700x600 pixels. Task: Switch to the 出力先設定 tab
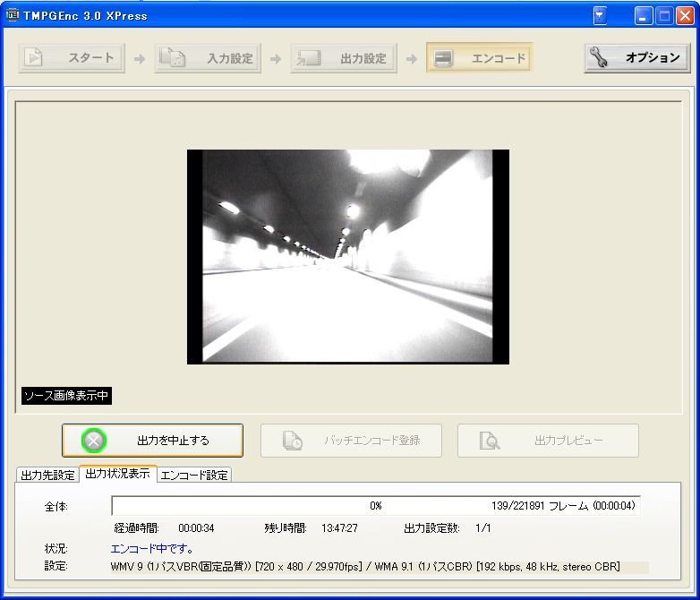click(x=47, y=475)
